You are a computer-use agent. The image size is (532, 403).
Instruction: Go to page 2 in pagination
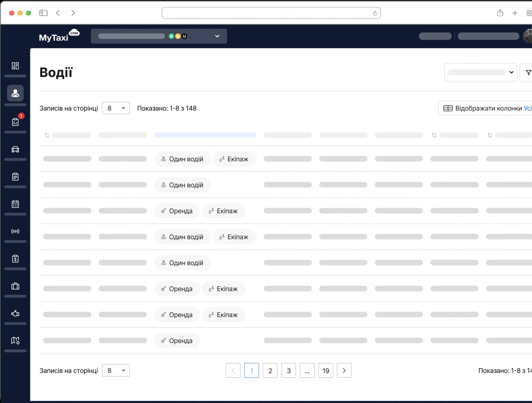click(x=270, y=371)
